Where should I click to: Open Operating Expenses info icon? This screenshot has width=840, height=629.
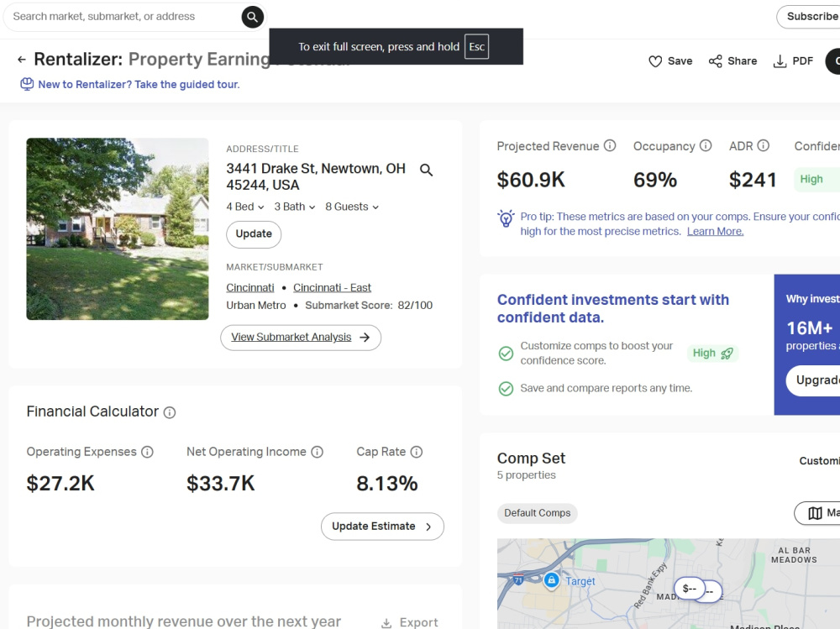click(x=147, y=452)
